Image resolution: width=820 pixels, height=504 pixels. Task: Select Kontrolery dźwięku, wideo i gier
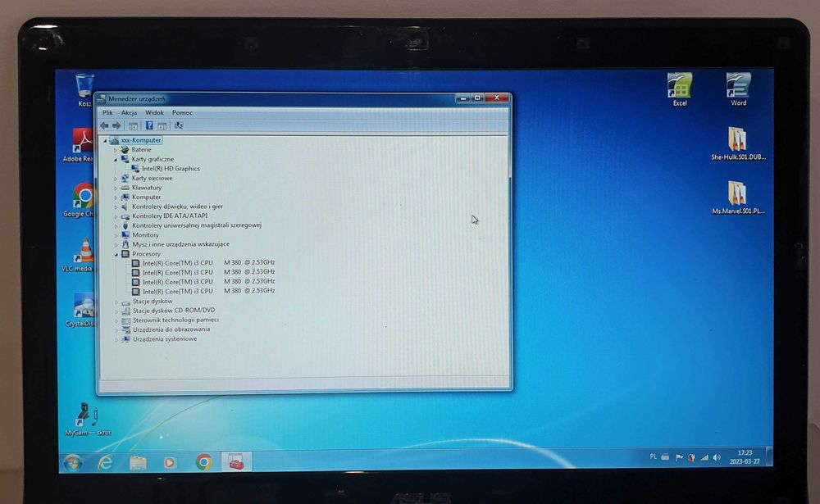pyautogui.click(x=177, y=207)
